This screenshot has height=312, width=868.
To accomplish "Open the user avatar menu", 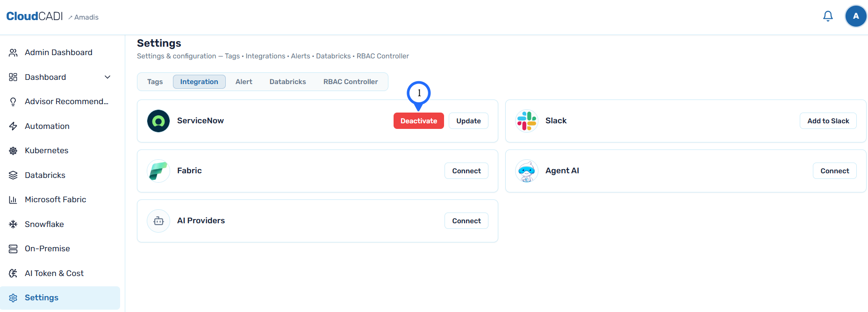I will point(856,16).
